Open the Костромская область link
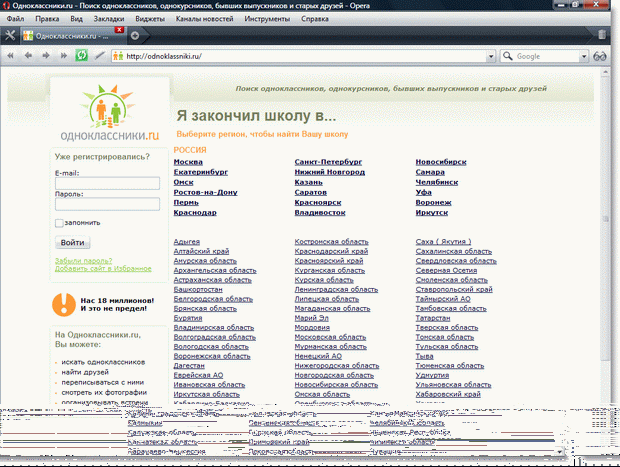Viewport: 620px width, 467px height. [331, 242]
